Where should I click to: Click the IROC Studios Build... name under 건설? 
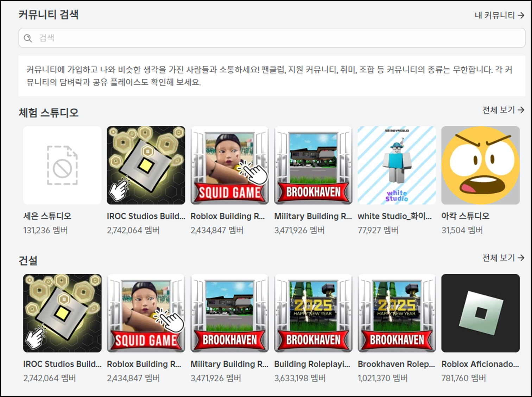click(62, 364)
